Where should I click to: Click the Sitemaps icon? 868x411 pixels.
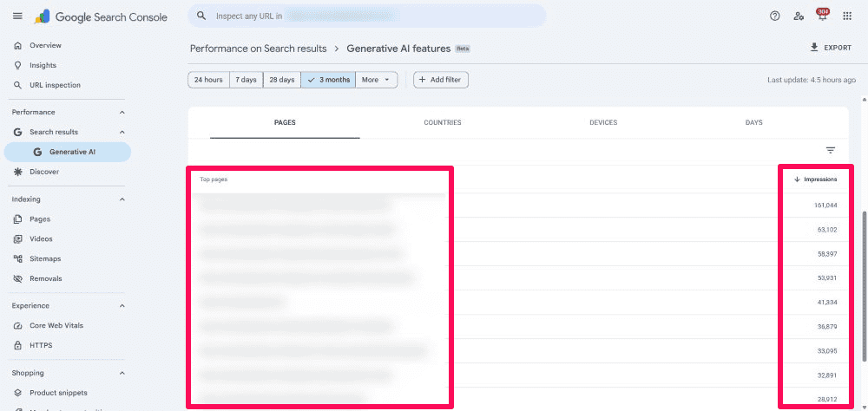click(x=17, y=259)
